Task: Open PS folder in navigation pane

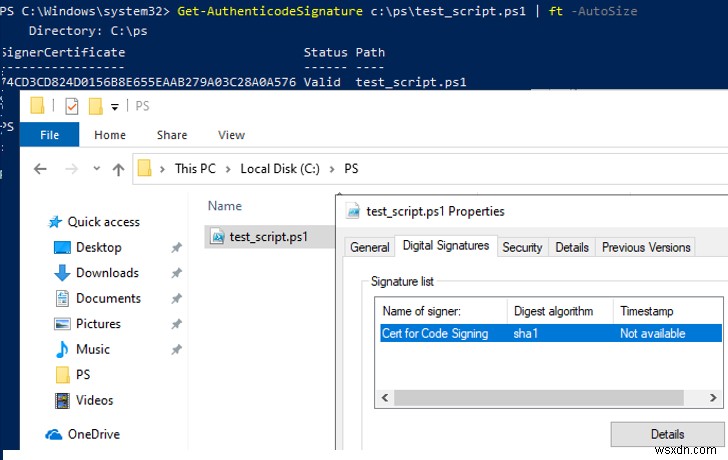Action: 83,375
